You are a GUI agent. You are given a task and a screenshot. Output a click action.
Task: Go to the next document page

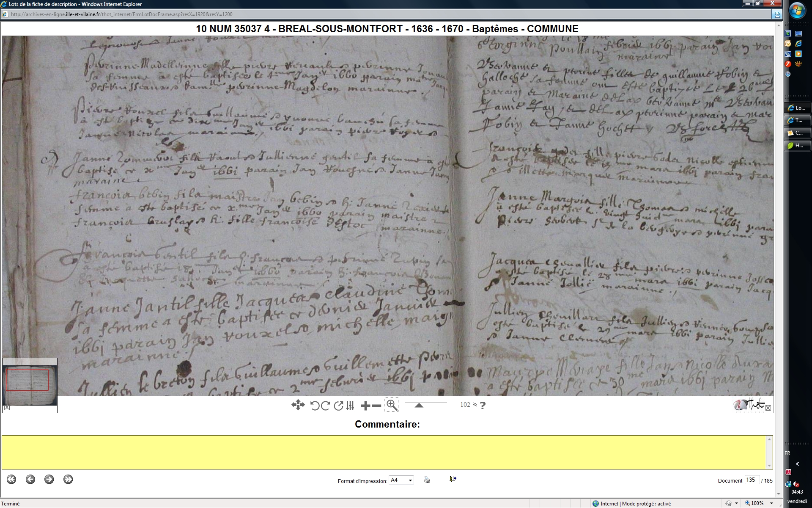[49, 479]
